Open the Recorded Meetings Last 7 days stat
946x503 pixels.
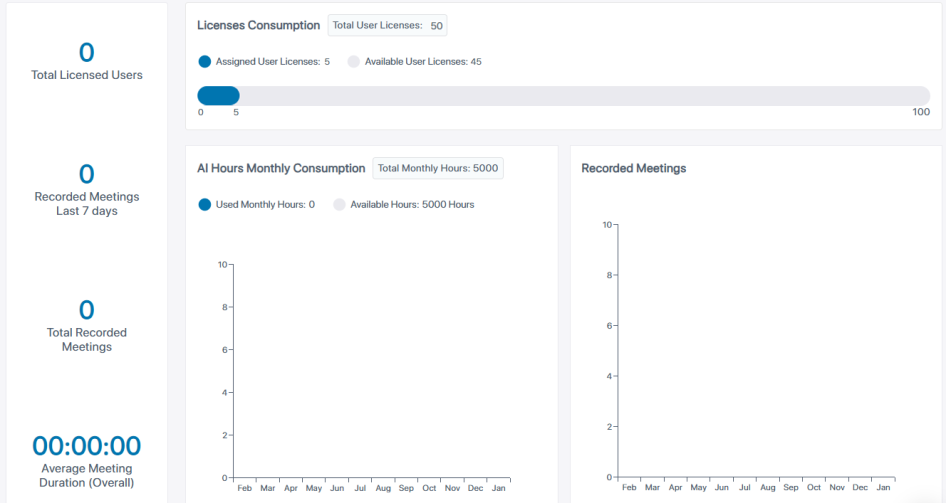tap(87, 189)
